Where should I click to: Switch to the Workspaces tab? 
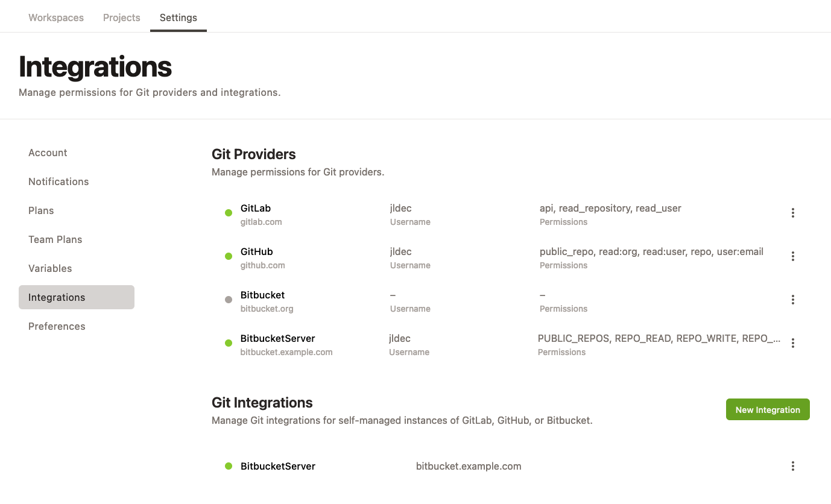pyautogui.click(x=55, y=17)
